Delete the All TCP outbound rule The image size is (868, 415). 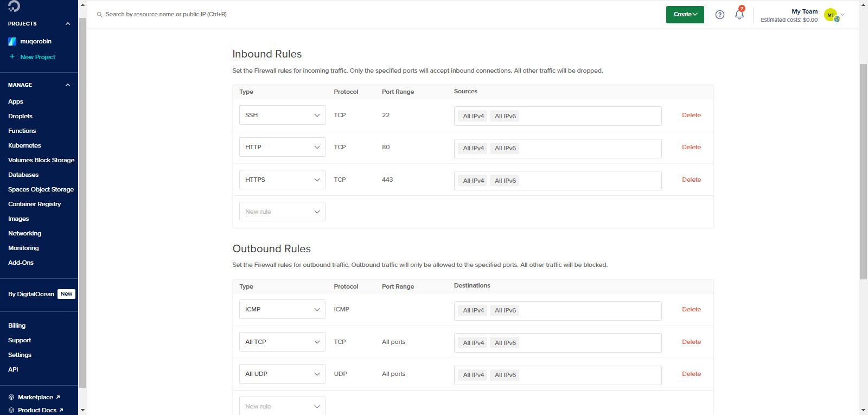(x=691, y=342)
